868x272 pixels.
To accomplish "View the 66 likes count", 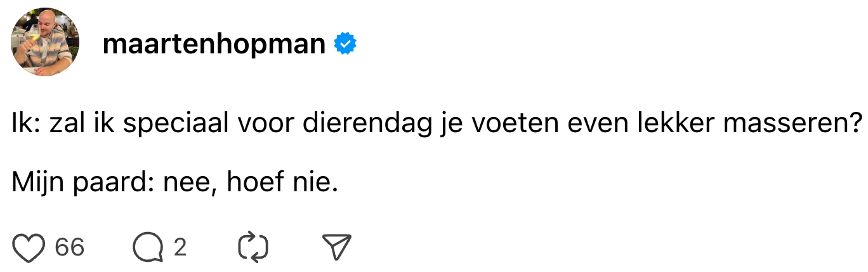I will click(x=70, y=247).
